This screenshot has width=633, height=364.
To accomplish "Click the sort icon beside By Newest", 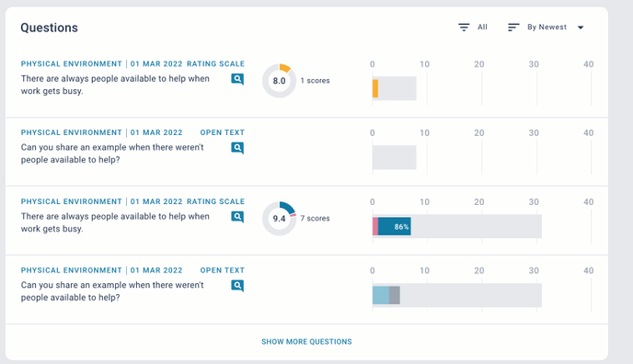I will [x=513, y=27].
